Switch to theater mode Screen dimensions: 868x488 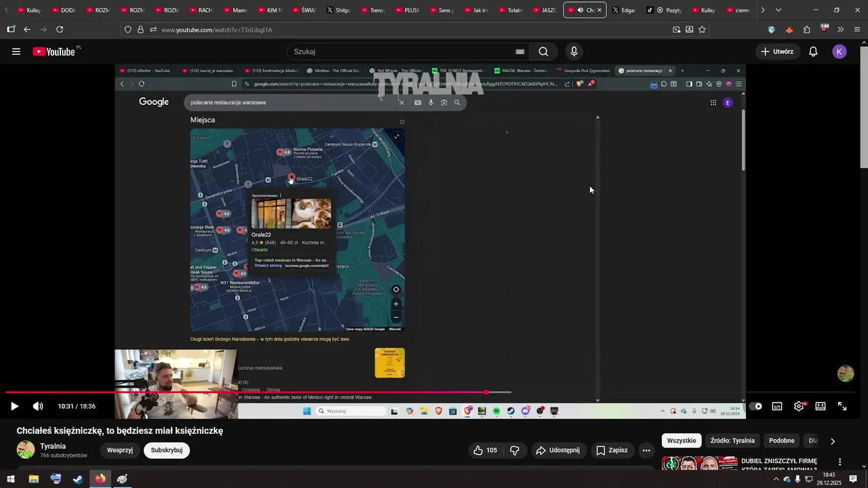tap(821, 406)
